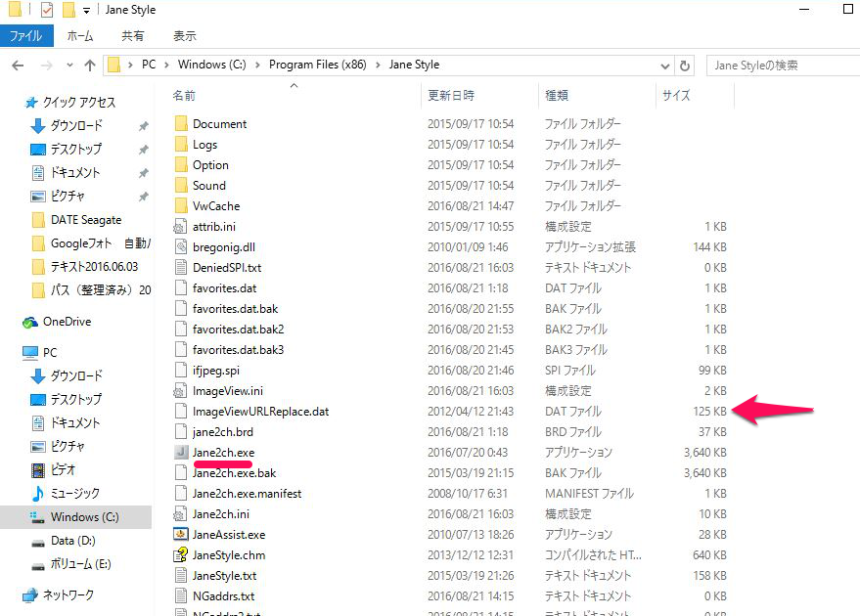Open the Jane2ch.exe application icon
This screenshot has width=860, height=616.
(x=180, y=452)
